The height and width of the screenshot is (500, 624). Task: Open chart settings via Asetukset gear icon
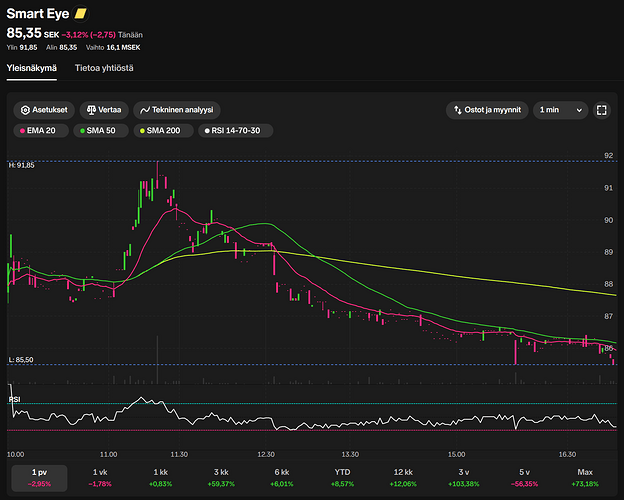click(25, 110)
